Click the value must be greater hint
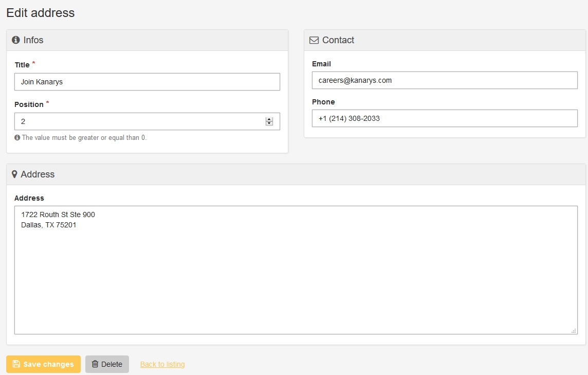Viewport: 588px width, 375px height. pyautogui.click(x=84, y=138)
